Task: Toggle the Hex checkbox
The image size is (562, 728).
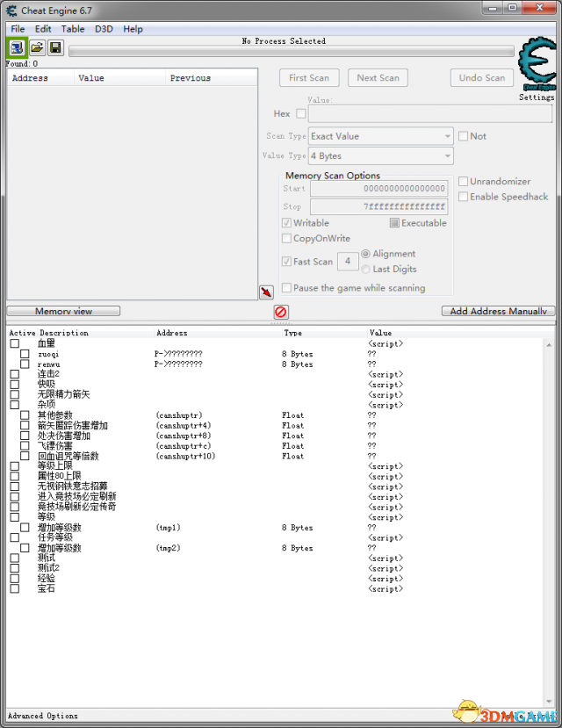Action: pyautogui.click(x=300, y=113)
